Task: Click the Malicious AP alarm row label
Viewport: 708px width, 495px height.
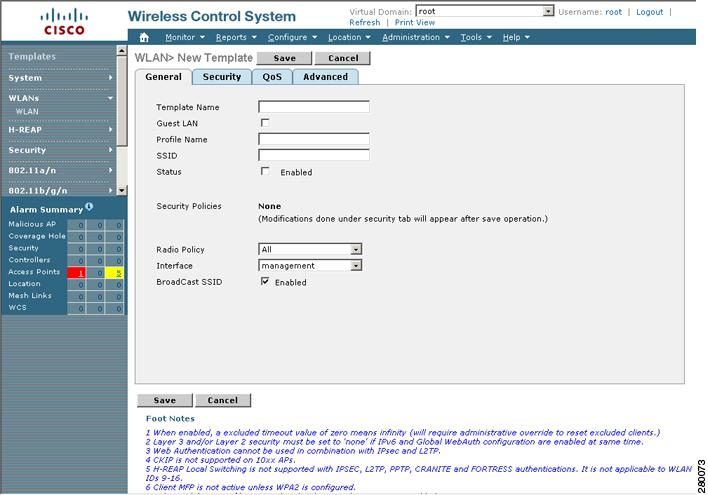Action: click(x=32, y=224)
